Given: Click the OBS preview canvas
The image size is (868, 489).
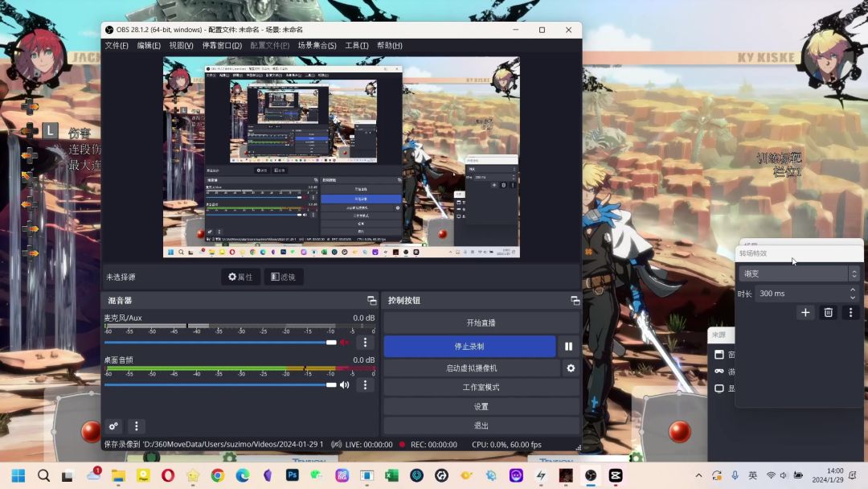Looking at the screenshot, I should click(x=341, y=158).
